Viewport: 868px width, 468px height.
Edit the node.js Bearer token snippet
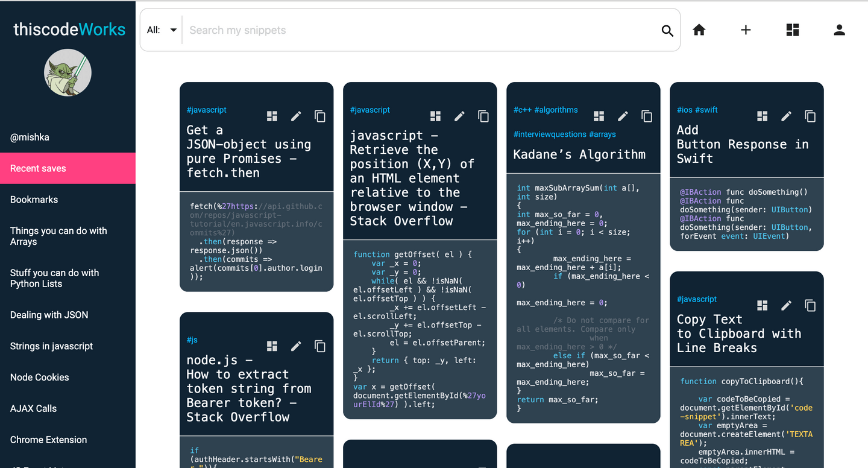pyautogui.click(x=296, y=346)
